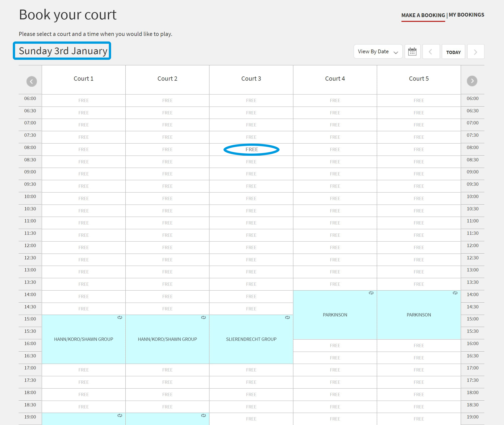Click recurring icon on Court 2 19:00 booking
The height and width of the screenshot is (425, 504).
[203, 415]
